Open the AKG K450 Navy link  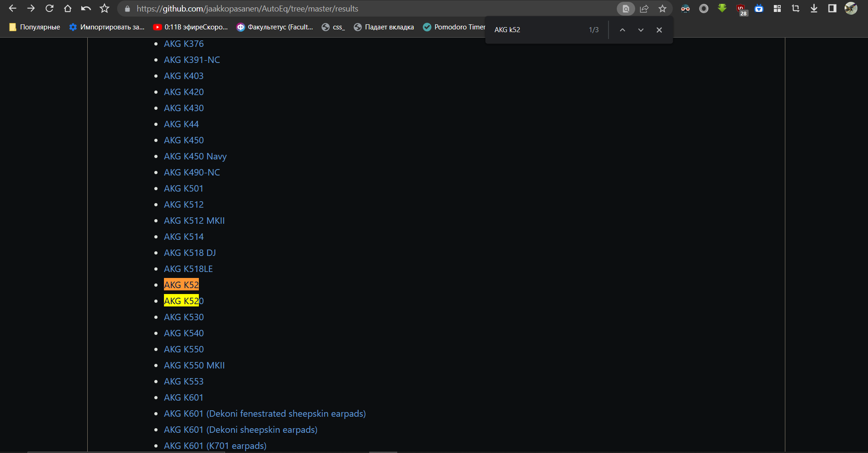(x=195, y=156)
